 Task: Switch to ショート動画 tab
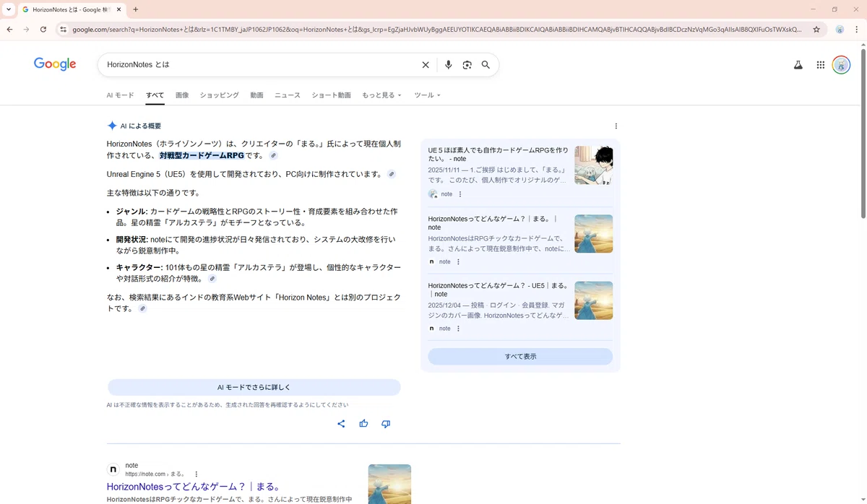click(331, 95)
